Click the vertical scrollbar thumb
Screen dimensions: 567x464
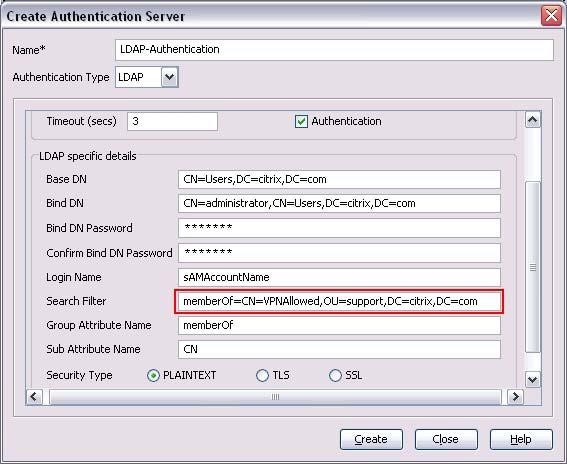(532, 267)
